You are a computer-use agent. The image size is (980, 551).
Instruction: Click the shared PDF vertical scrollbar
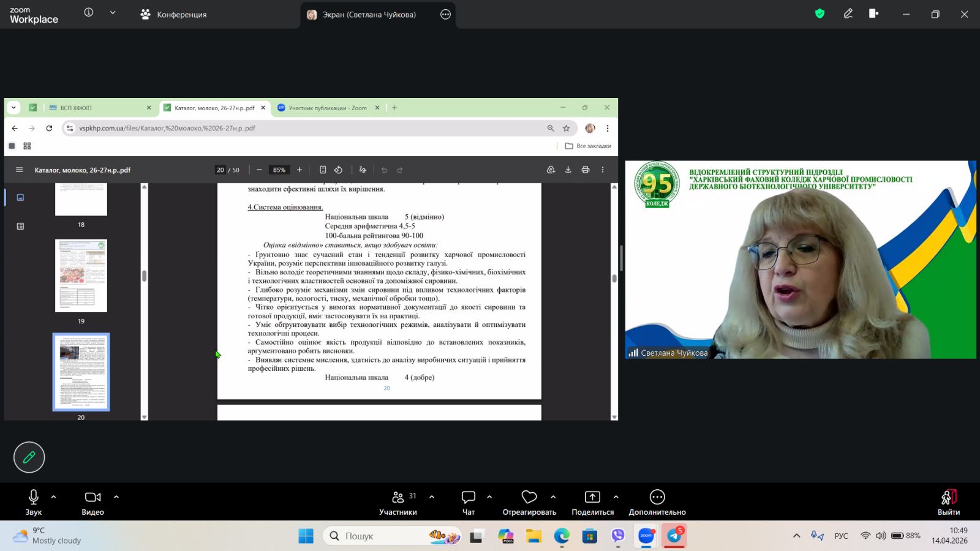(x=614, y=278)
